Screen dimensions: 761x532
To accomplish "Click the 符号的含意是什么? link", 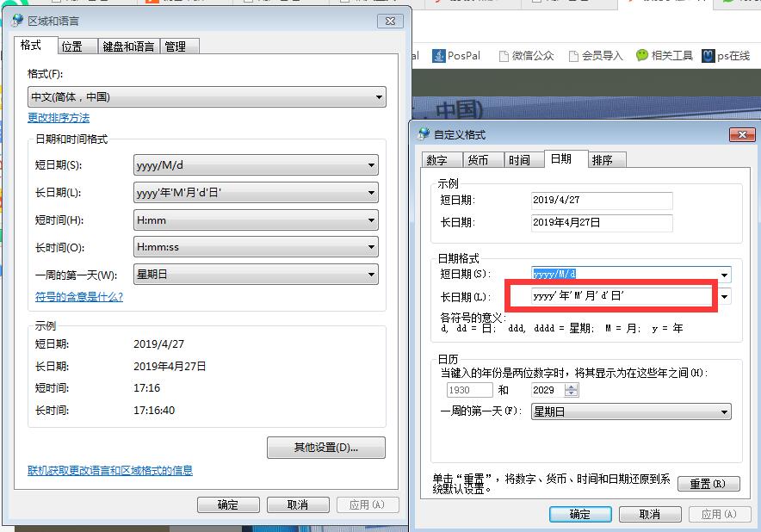I will click(79, 297).
